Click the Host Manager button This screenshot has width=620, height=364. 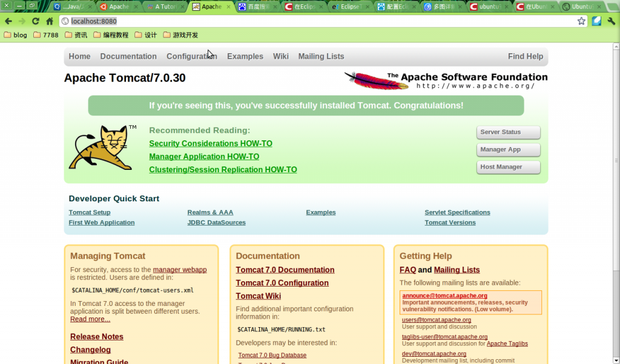click(x=509, y=167)
